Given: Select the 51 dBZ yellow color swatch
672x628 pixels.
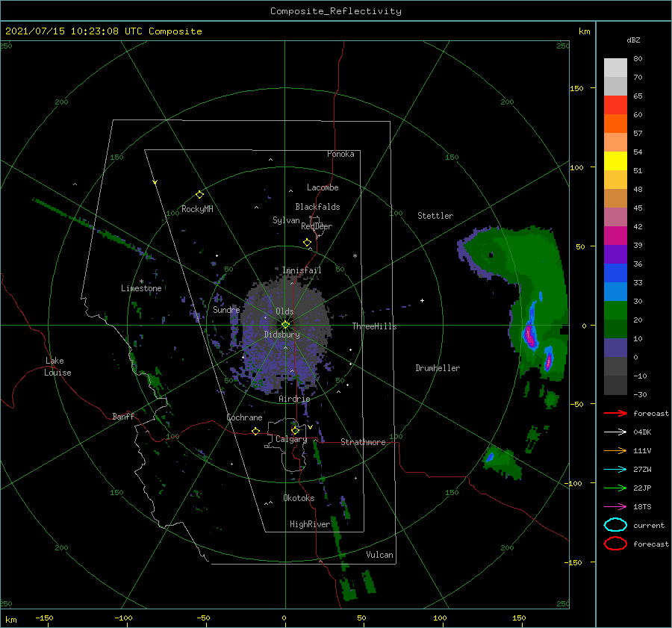Looking at the screenshot, I should [x=615, y=161].
